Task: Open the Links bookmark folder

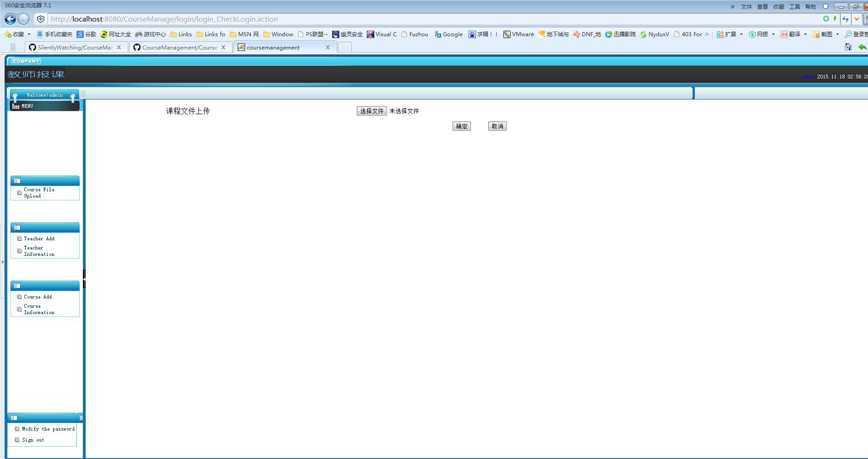Action: point(181,34)
